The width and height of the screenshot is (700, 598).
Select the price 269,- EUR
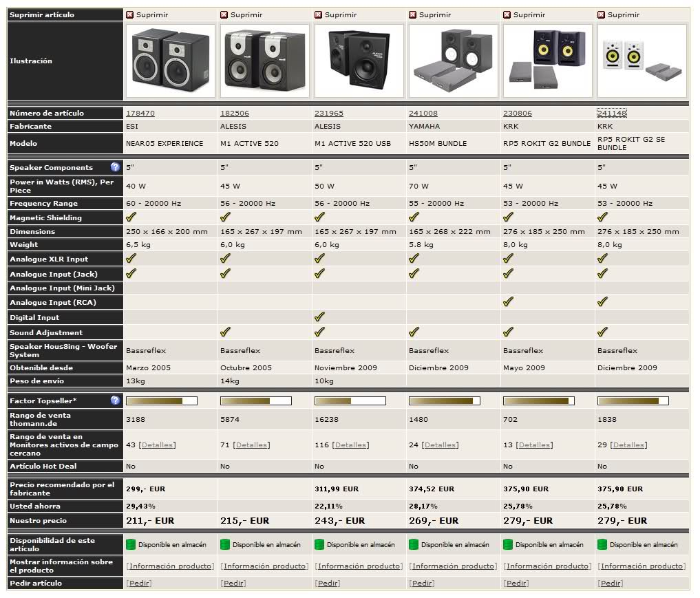434,521
